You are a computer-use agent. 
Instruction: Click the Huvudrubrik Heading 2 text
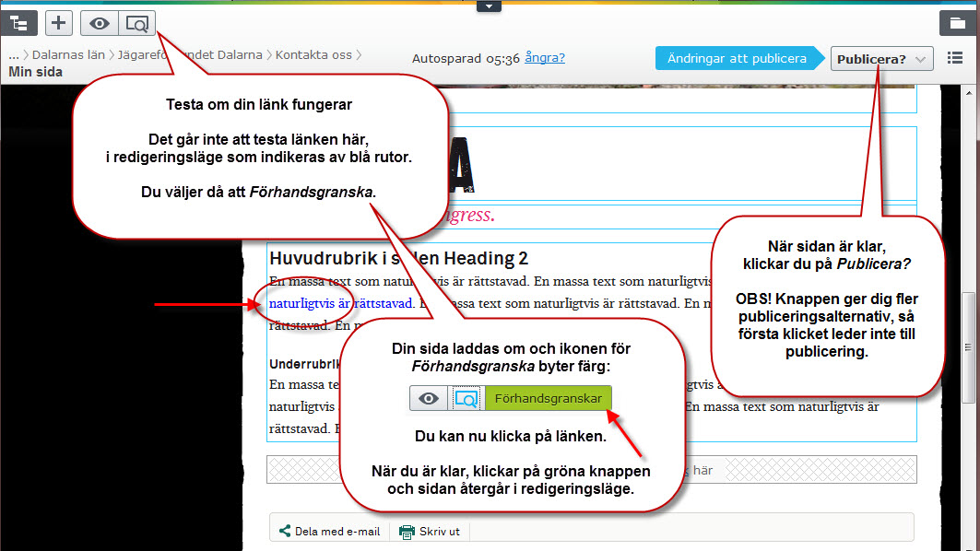[x=398, y=258]
